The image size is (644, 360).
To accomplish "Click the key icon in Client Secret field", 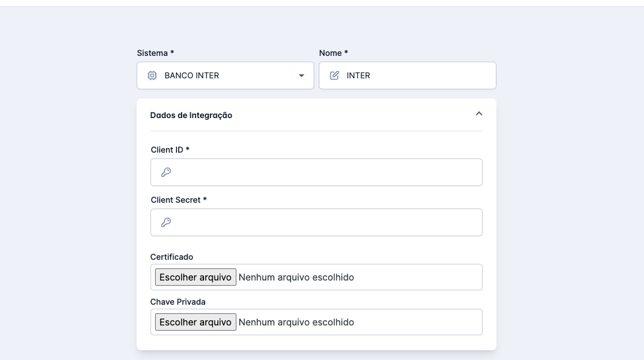I will [x=166, y=222].
